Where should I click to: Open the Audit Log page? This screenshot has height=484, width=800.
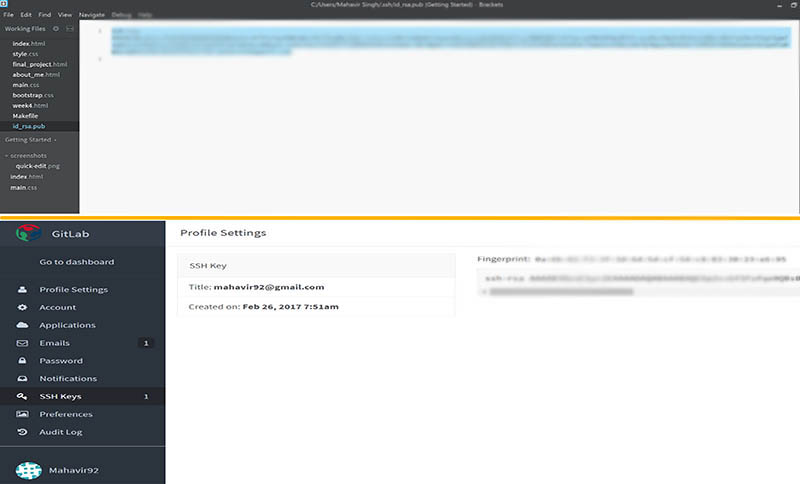(61, 432)
